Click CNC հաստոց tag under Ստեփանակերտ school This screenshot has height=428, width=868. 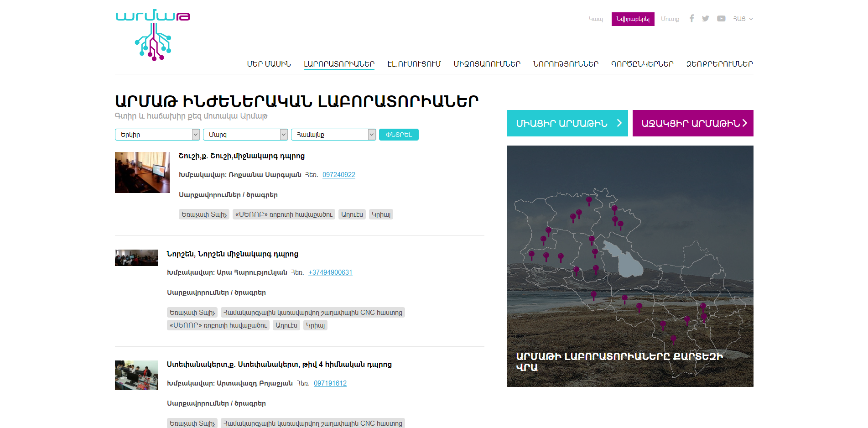click(x=313, y=423)
